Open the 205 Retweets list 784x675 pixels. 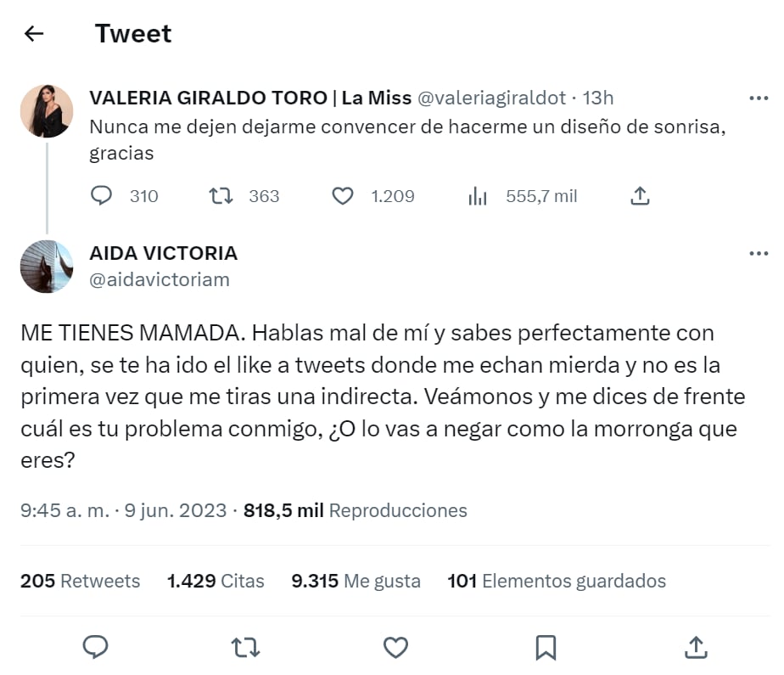81,581
